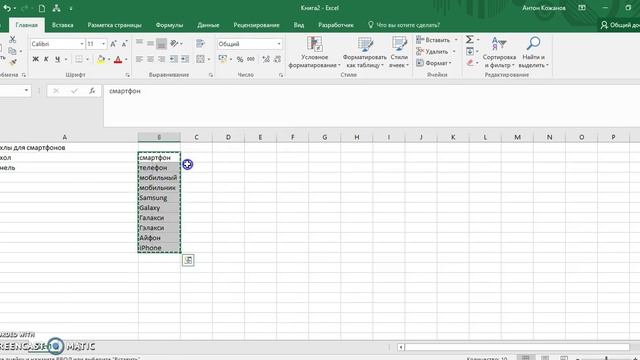
Task: Open Сортировка и фильтр menu
Action: coord(499,52)
